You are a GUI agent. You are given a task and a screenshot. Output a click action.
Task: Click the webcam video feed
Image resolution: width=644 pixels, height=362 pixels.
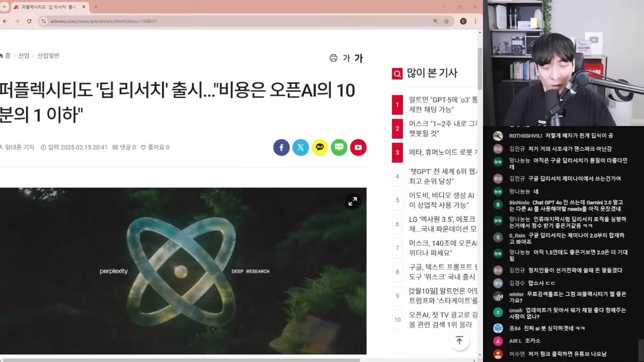point(563,63)
